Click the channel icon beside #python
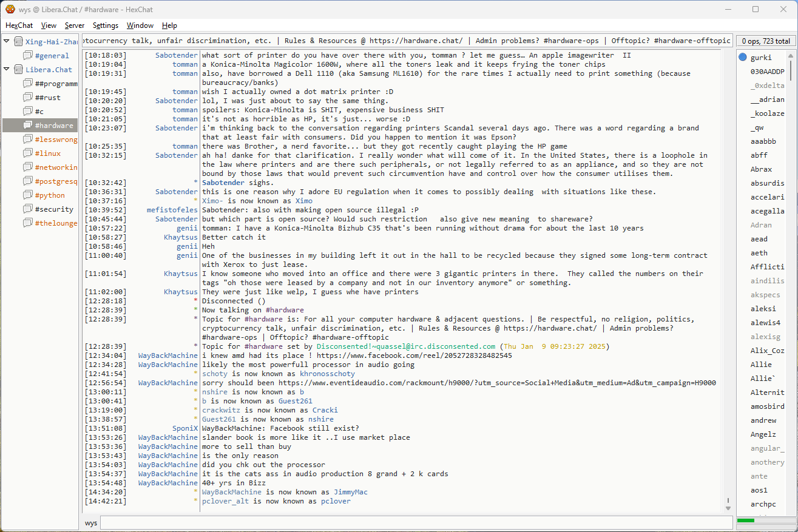 (27, 195)
